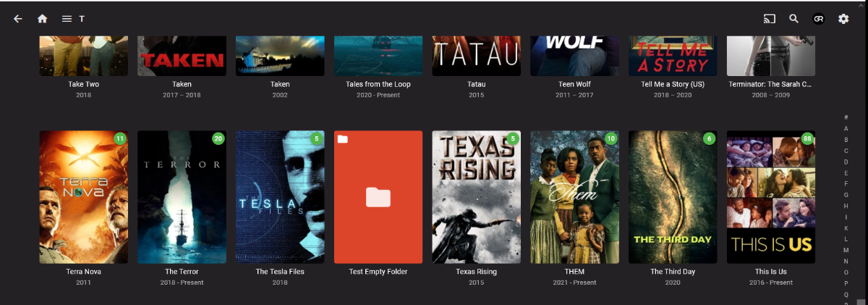Jump to letter H in alphabet picker
Viewport: 868px width, 305px height.
click(846, 206)
